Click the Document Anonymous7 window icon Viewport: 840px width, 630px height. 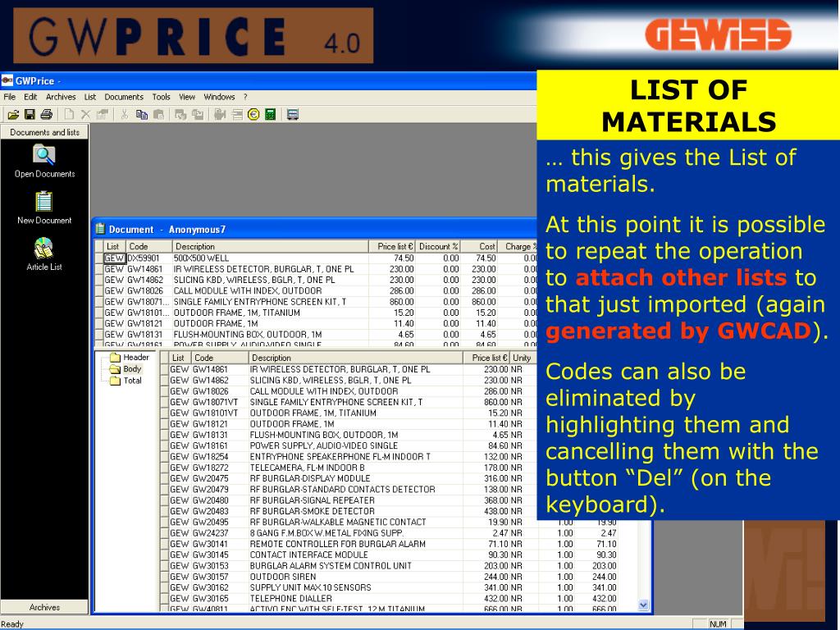click(100, 230)
